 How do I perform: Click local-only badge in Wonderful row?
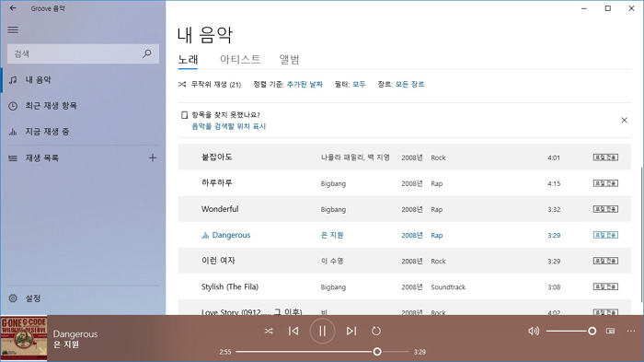pyautogui.click(x=605, y=209)
